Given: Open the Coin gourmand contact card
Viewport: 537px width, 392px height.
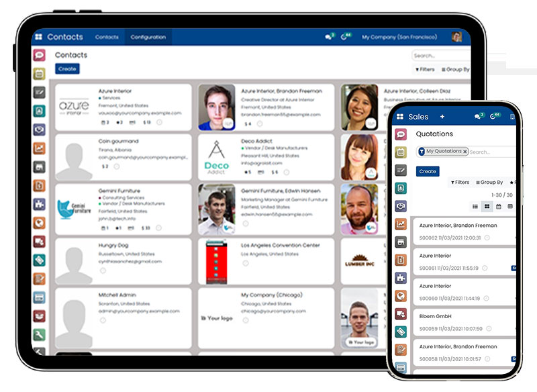Looking at the screenshot, I should coord(124,157).
